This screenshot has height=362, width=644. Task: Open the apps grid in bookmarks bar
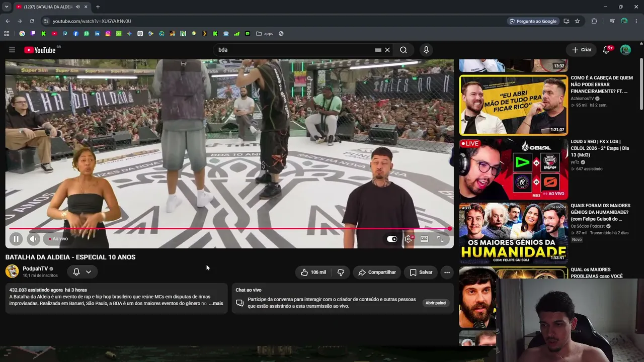point(7,34)
